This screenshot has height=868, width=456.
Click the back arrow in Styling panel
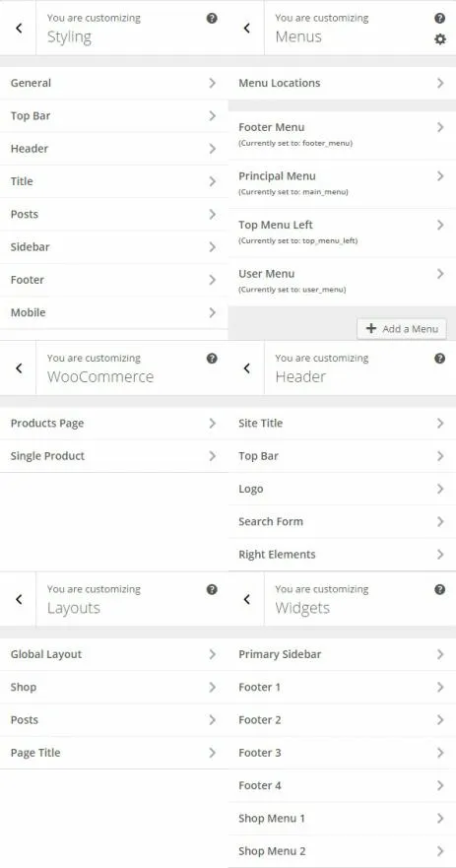pyautogui.click(x=19, y=28)
